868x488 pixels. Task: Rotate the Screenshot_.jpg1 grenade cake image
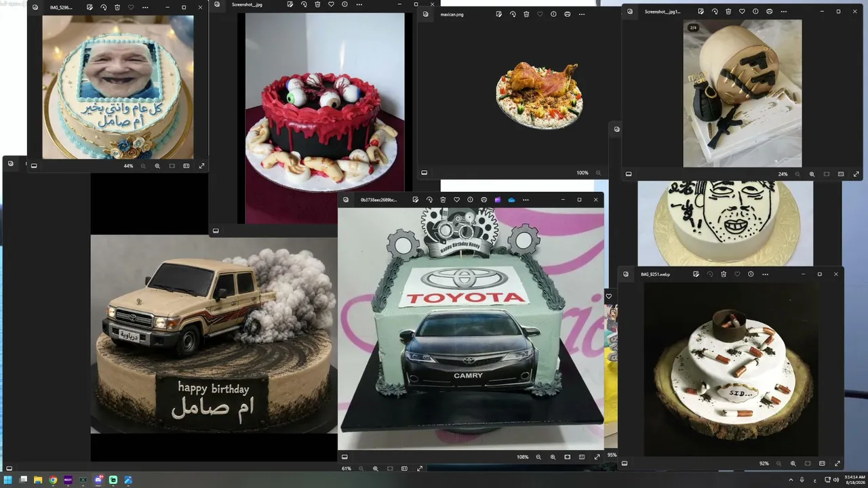715,12
